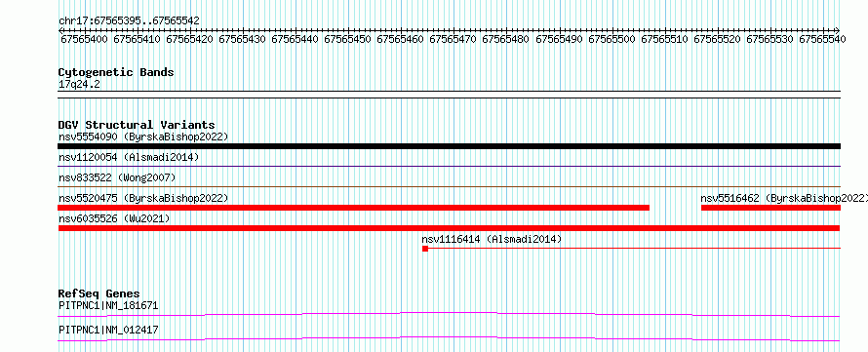Open variant nsv5520475 (ByrskaBishop2022) label
The height and width of the screenshot is (352, 868).
pos(143,198)
